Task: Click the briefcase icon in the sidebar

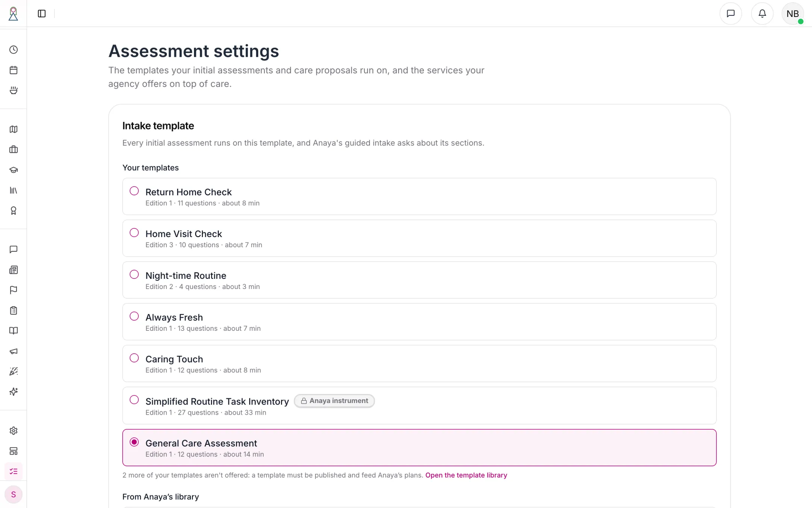Action: tap(14, 149)
